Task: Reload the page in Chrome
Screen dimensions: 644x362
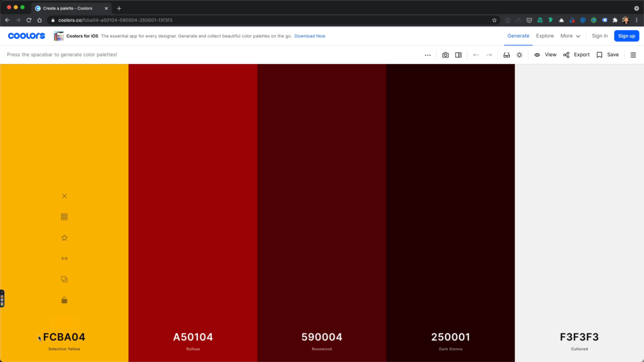Action: coord(29,20)
